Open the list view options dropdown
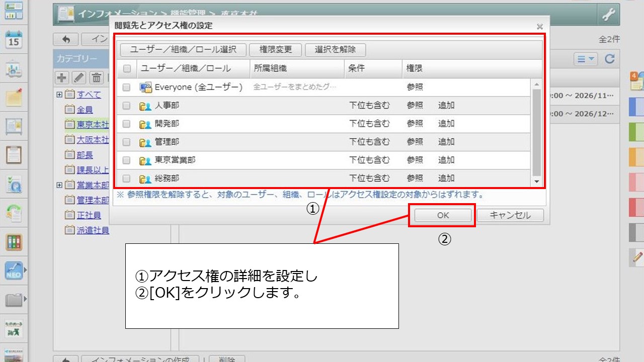This screenshot has height=362, width=644. click(x=586, y=59)
